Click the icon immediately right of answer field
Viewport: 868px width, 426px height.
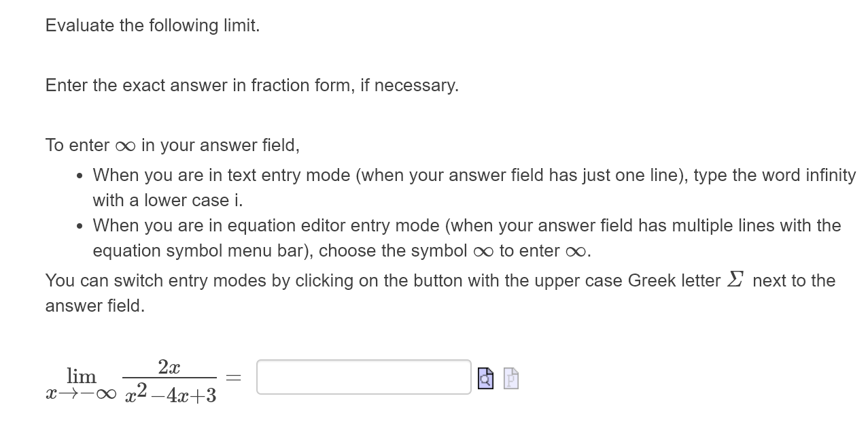(x=485, y=379)
